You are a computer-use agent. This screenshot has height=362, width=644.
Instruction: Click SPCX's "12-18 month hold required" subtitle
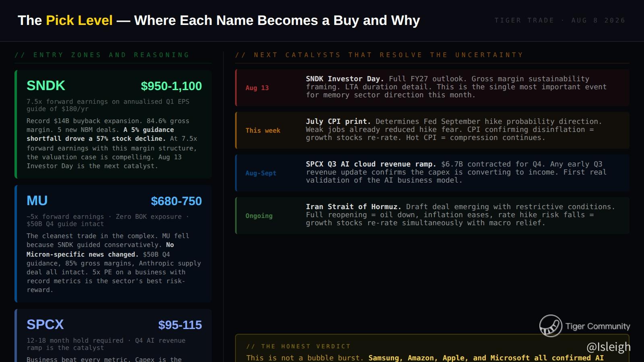coord(106,344)
